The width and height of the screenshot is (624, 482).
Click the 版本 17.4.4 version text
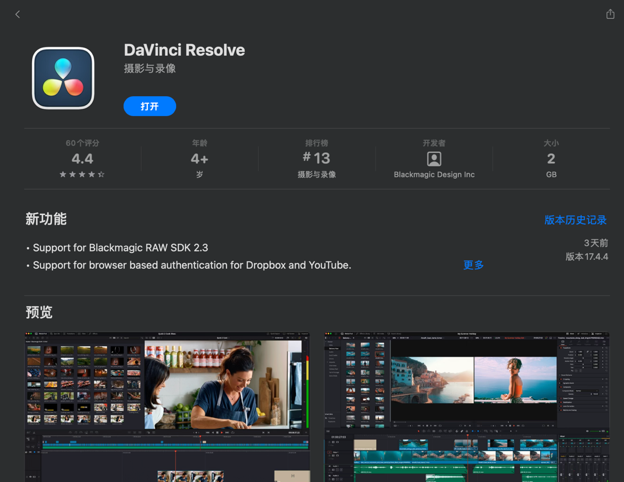tap(586, 257)
